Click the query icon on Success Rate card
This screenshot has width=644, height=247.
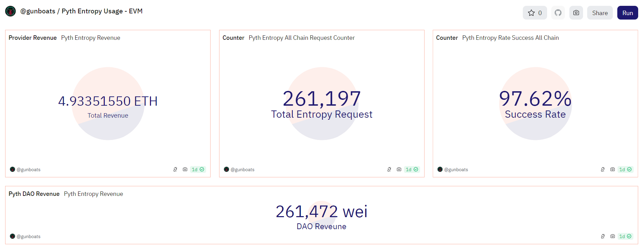(603, 169)
